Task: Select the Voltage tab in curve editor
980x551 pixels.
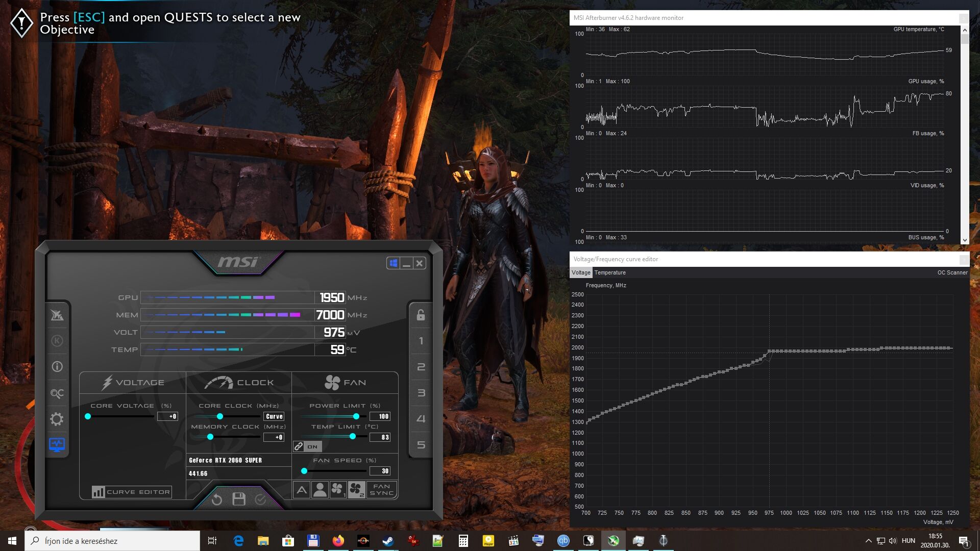Action: pos(580,272)
